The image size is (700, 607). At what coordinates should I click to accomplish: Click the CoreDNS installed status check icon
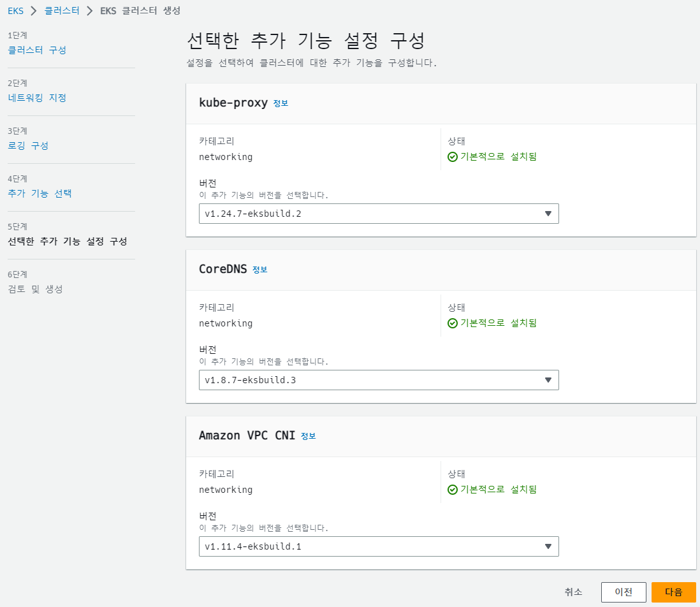point(453,324)
